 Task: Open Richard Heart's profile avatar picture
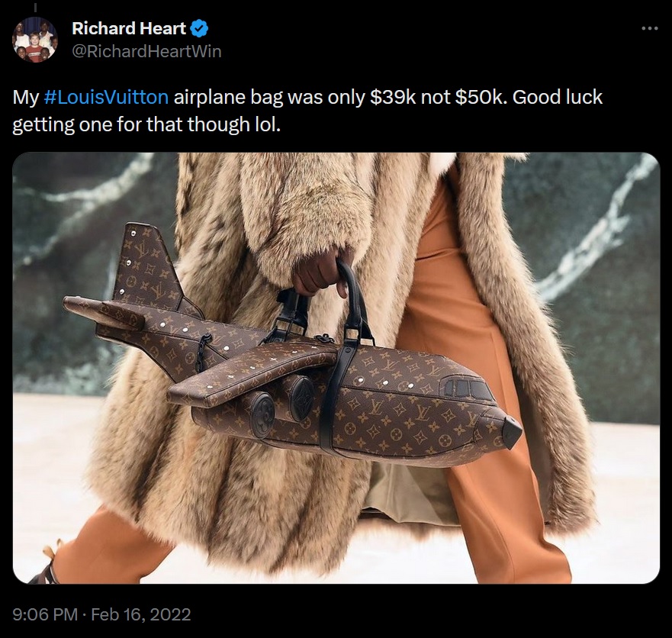coord(35,40)
